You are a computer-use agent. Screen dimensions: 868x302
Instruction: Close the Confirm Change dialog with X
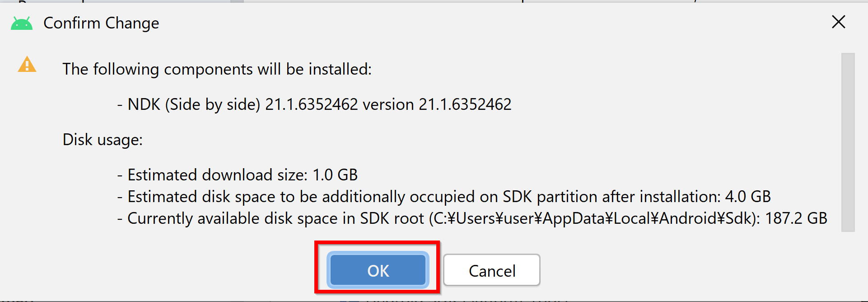(x=838, y=22)
